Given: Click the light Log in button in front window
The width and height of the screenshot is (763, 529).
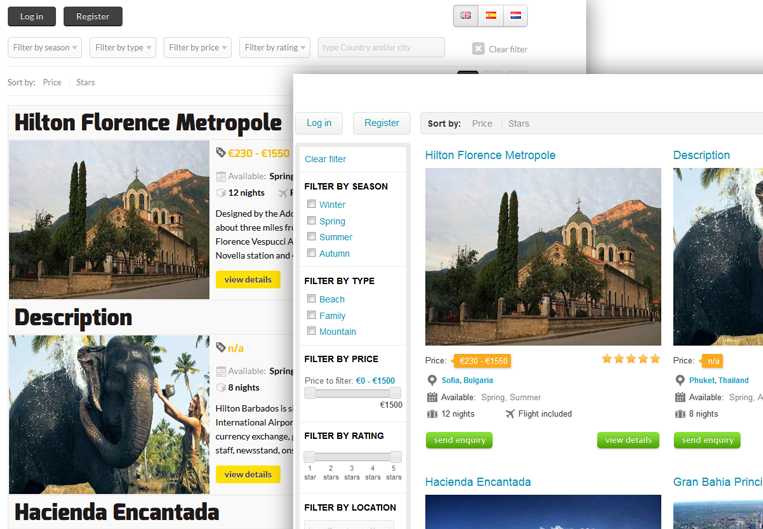Looking at the screenshot, I should 319,123.
